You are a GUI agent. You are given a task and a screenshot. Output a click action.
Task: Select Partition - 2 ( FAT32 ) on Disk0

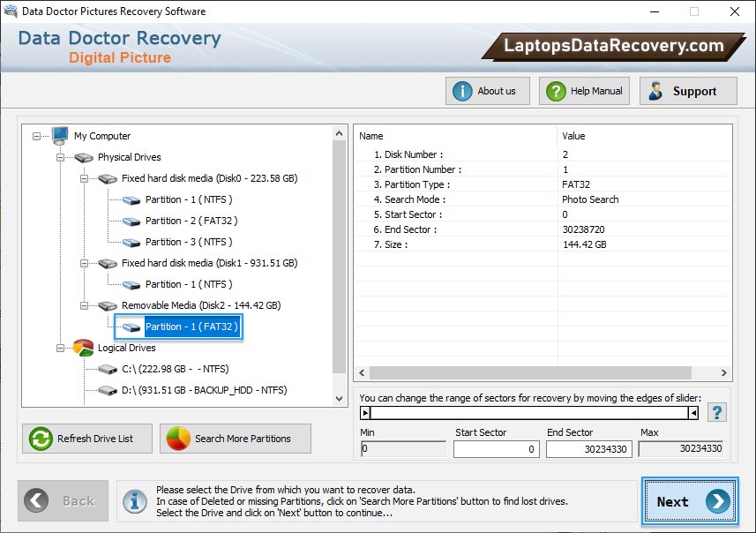coord(191,221)
